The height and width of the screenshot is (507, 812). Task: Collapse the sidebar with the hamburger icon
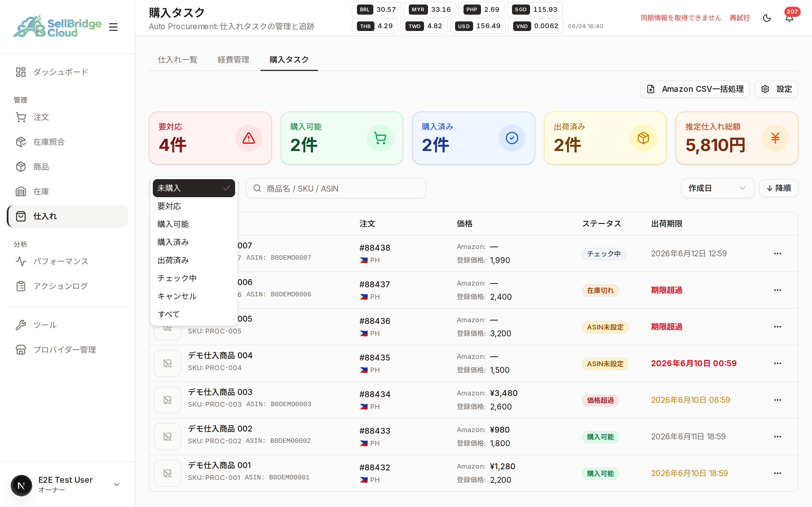pos(113,27)
